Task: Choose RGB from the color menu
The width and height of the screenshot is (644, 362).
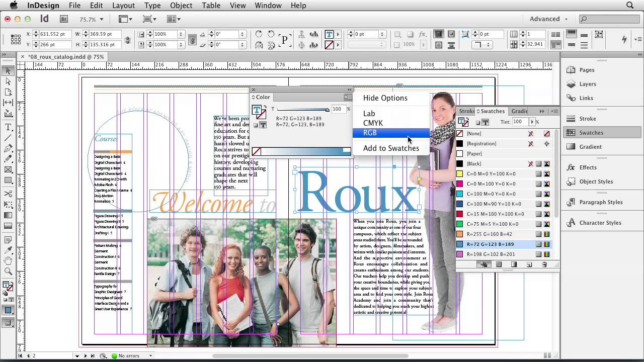Action: pos(370,133)
